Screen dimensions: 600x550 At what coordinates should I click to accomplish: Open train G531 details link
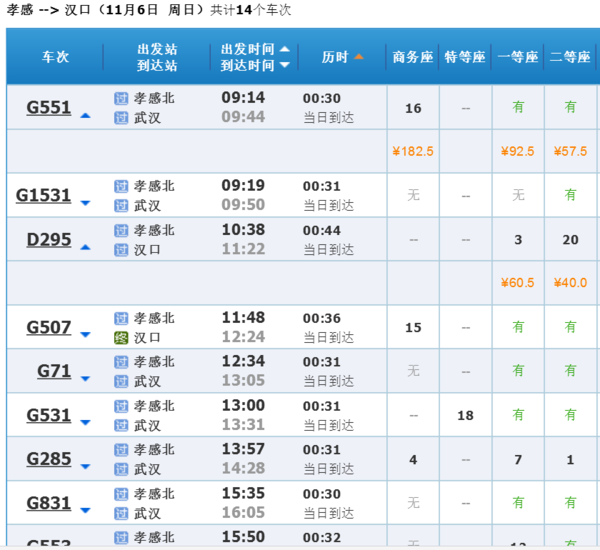[49, 415]
